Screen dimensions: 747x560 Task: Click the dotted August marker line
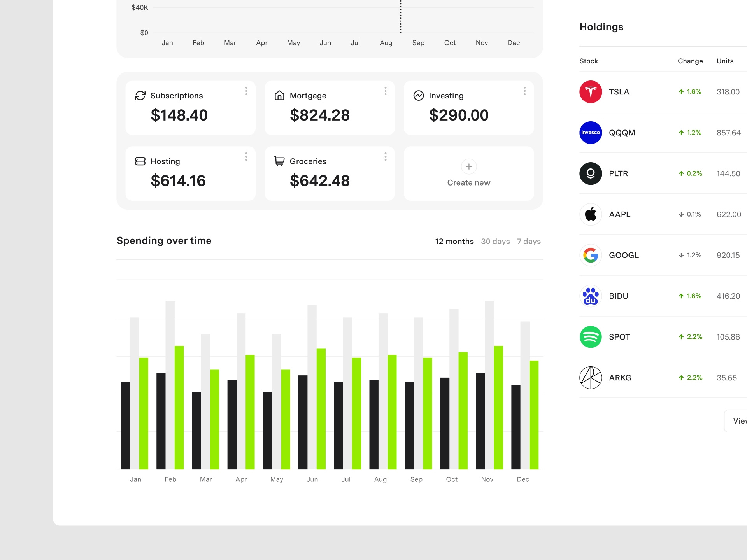point(401,17)
